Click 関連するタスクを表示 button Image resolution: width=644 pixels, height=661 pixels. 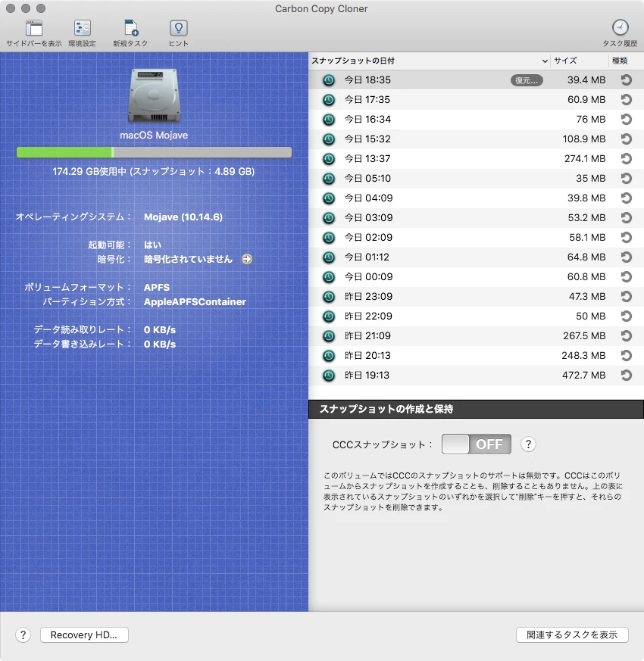572,634
